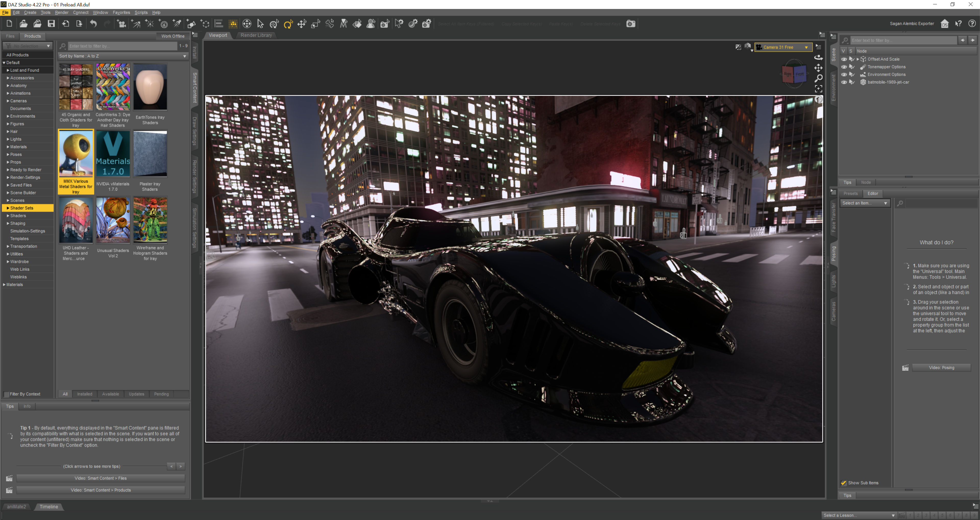Click the Video: Posing button
980x520 pixels.
[x=941, y=368]
